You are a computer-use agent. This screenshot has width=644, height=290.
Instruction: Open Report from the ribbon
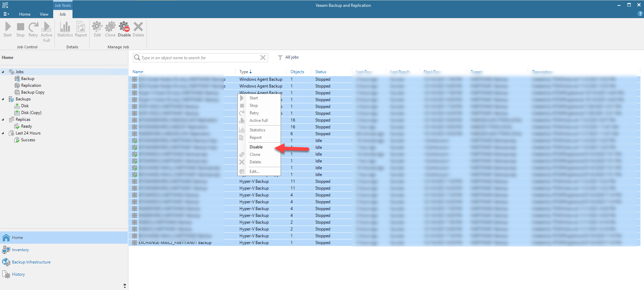click(81, 27)
